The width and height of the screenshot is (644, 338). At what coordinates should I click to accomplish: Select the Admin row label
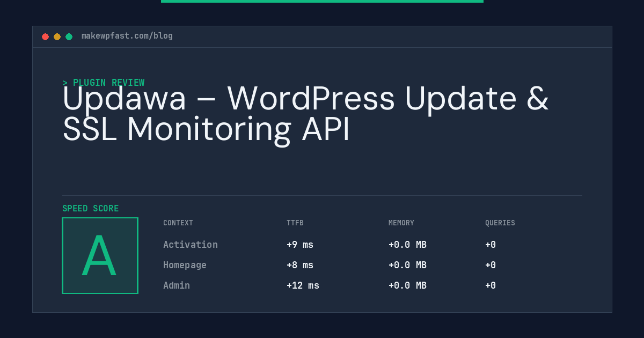tap(177, 285)
